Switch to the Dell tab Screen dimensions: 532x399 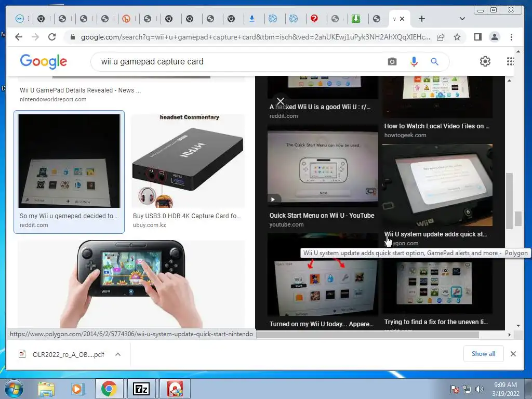pyautogui.click(x=20, y=19)
